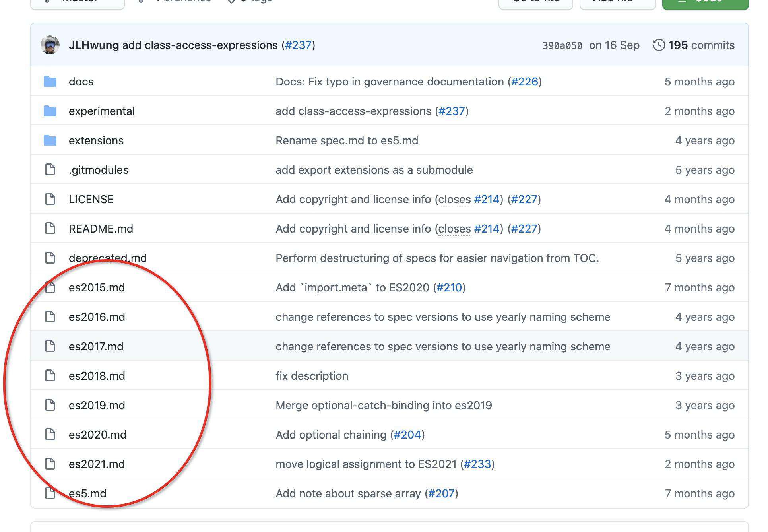Open latest commit message add class-access-expressions

[200, 45]
